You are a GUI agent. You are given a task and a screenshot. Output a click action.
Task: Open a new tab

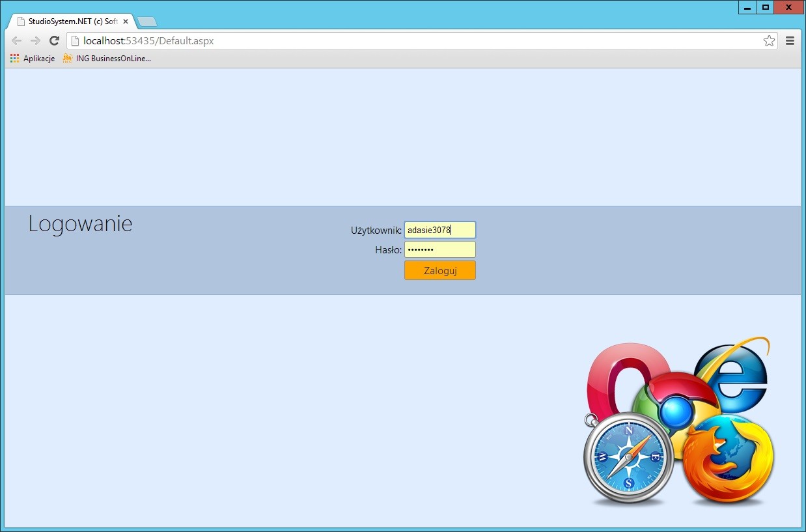coord(147,21)
